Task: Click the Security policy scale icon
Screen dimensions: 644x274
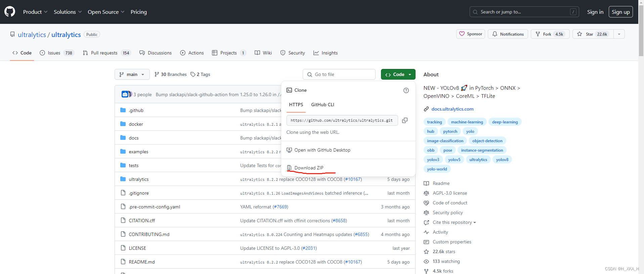Action: pyautogui.click(x=426, y=212)
